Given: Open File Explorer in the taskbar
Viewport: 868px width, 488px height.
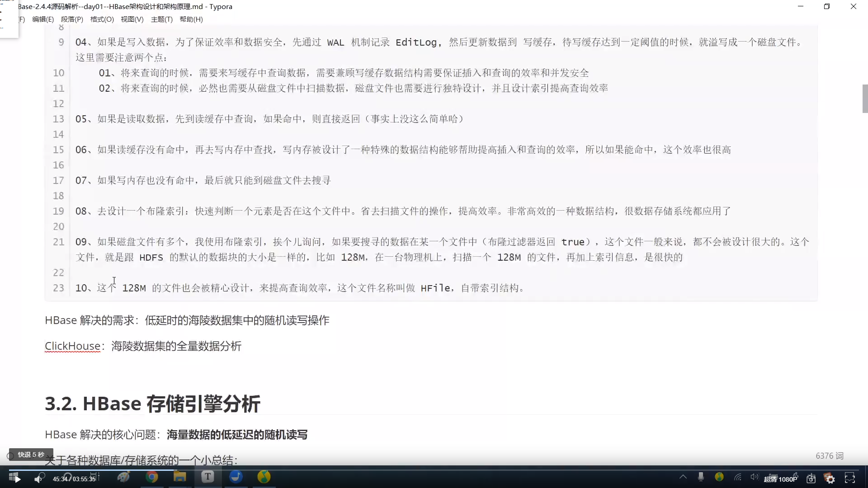Looking at the screenshot, I should tap(180, 477).
